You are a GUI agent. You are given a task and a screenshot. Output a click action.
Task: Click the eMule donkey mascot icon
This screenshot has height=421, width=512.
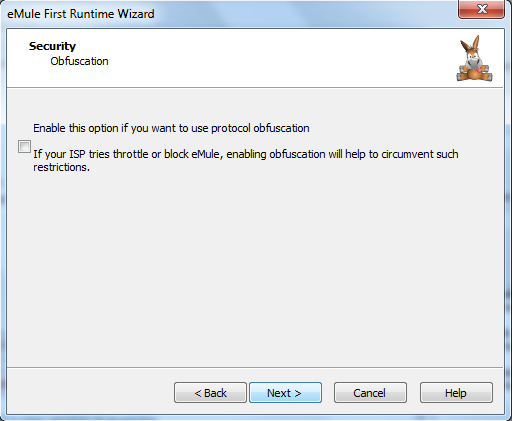(474, 58)
